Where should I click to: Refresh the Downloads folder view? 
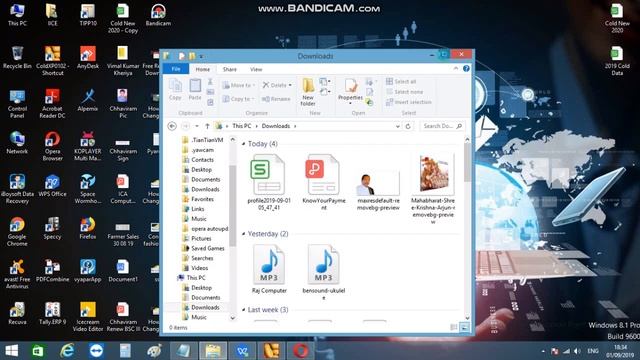click(408, 127)
